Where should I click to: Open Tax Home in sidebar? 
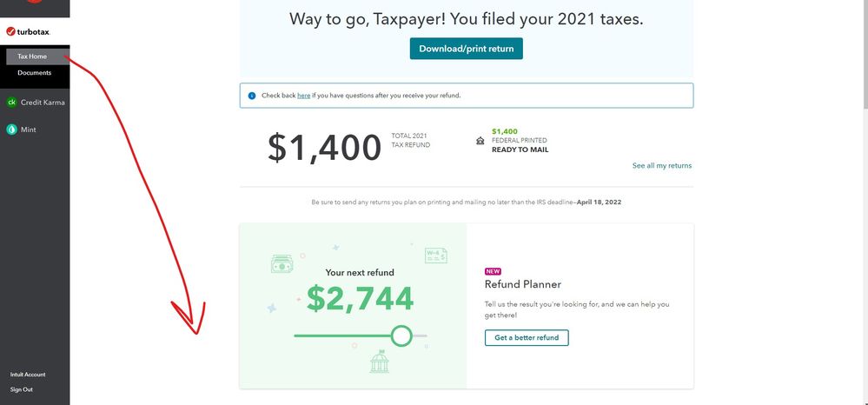tap(37, 56)
